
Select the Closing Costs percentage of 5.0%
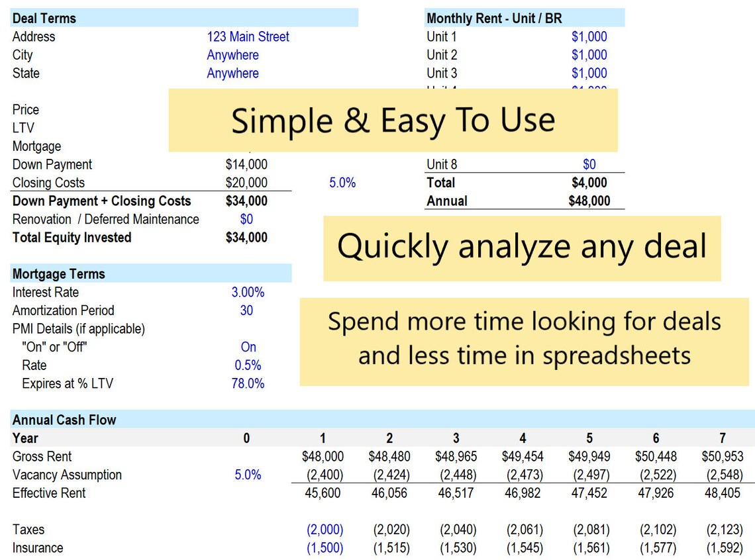coord(342,183)
